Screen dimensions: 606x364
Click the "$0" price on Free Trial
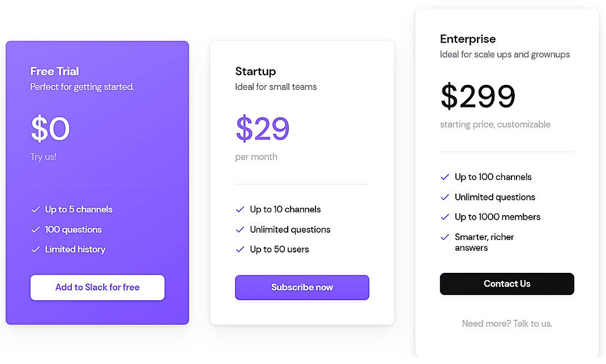tap(50, 129)
